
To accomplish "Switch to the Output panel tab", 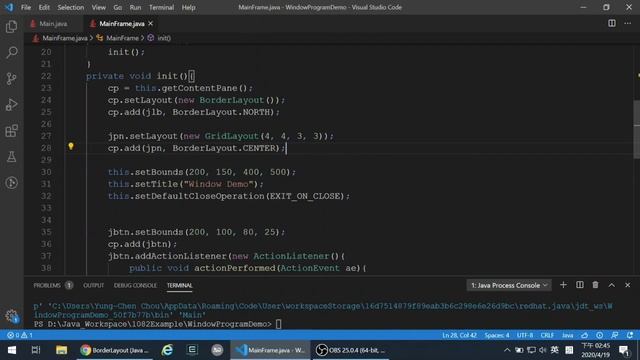I will click(93, 285).
